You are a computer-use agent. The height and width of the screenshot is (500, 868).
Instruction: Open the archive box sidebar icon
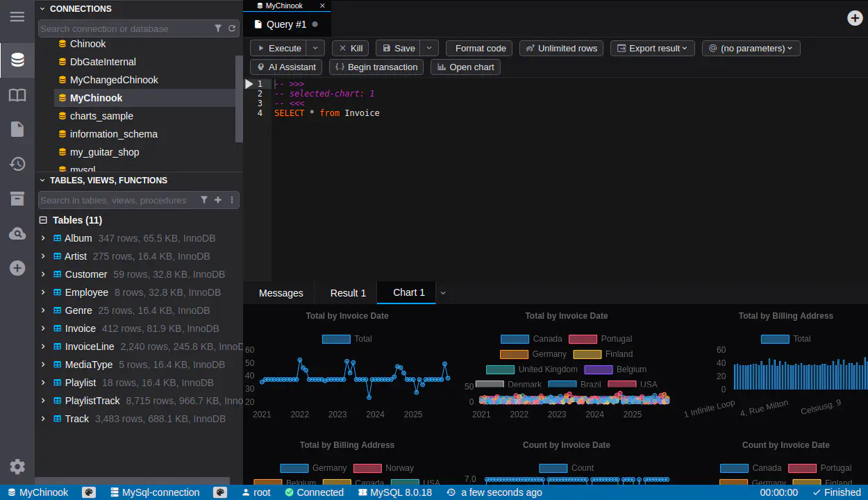17,199
